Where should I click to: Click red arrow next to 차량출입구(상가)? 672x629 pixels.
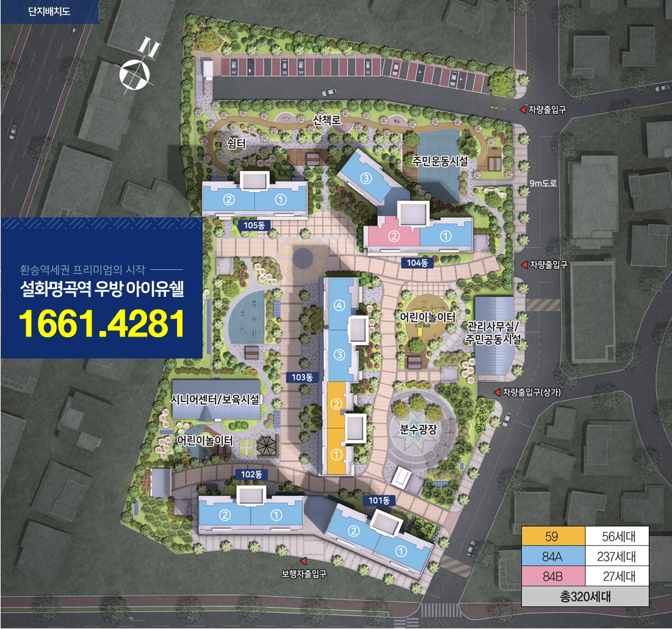[x=497, y=392]
